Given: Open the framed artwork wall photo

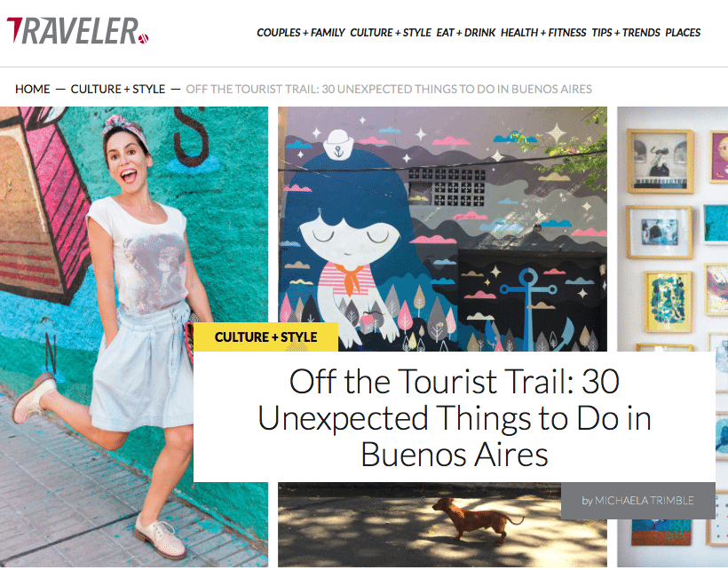Looking at the screenshot, I should click(x=672, y=229).
